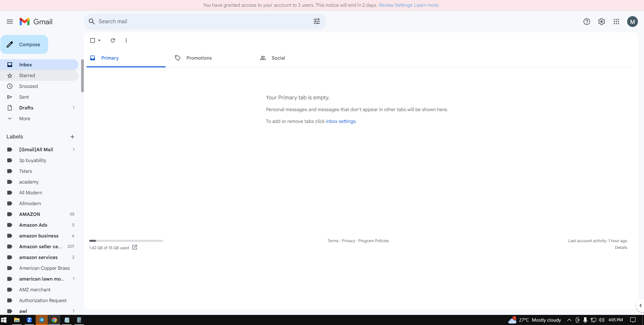Click the volume icon in system tray
Screen dimensions: 644x325
point(601,320)
